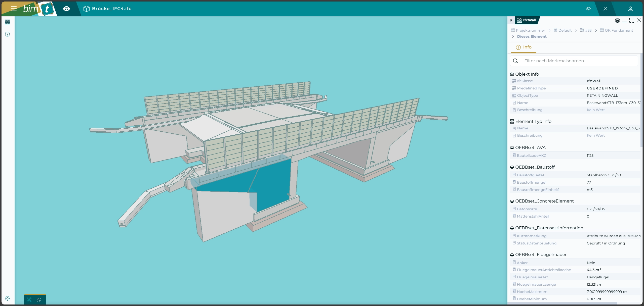The width and height of the screenshot is (644, 306).
Task: Open the wall structure icon in left sidebar
Action: coord(8,22)
